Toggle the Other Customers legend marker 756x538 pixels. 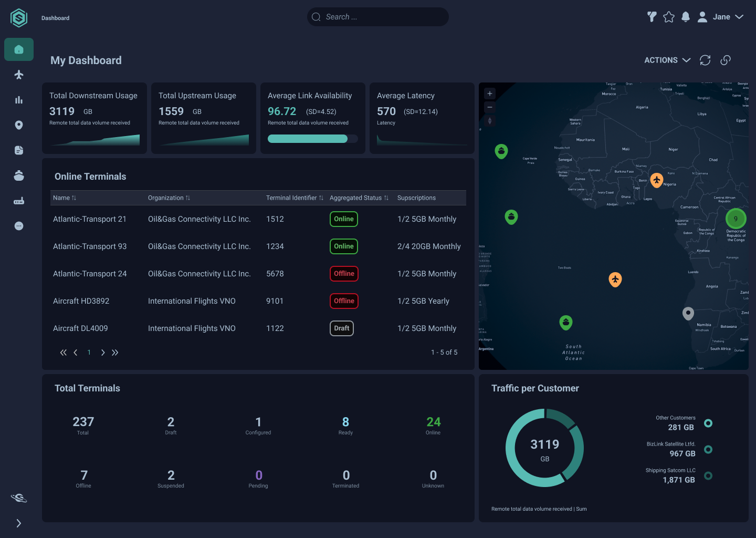tap(708, 423)
